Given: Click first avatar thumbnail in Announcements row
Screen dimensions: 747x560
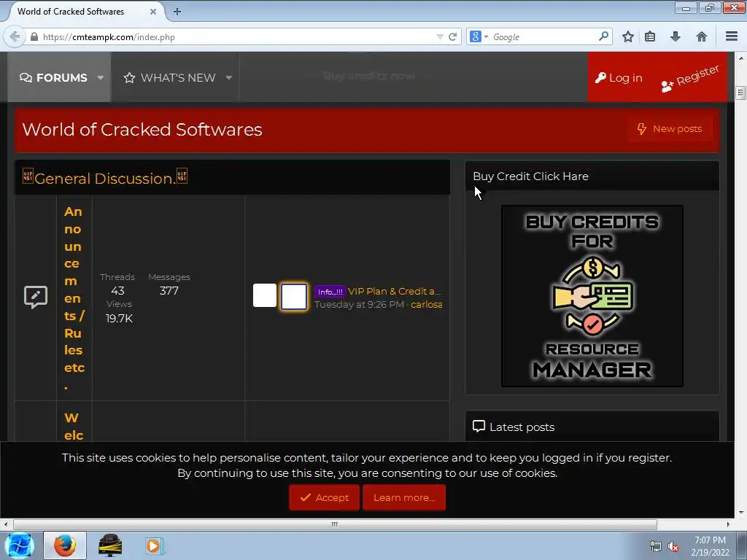Looking at the screenshot, I should click(x=264, y=296).
